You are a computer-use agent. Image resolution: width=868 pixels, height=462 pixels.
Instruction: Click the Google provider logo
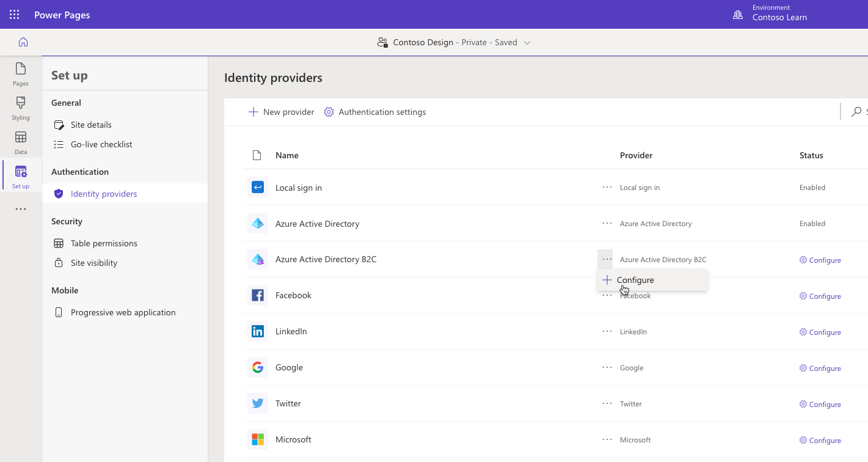coord(258,367)
